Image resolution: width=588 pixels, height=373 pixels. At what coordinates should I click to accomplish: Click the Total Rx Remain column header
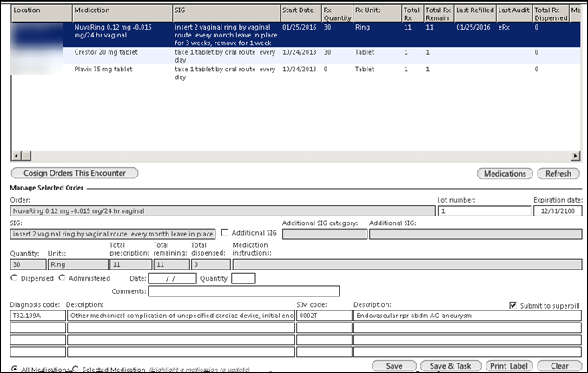click(x=439, y=14)
